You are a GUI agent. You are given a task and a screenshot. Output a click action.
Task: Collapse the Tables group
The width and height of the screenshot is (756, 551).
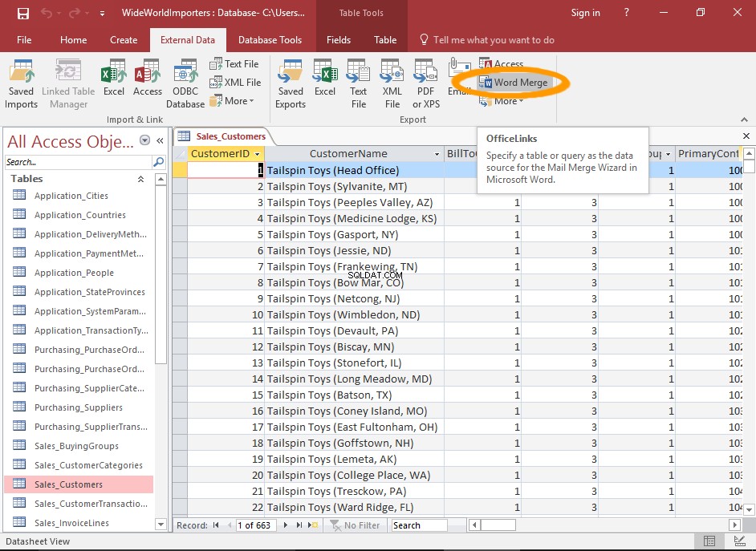[x=140, y=179]
